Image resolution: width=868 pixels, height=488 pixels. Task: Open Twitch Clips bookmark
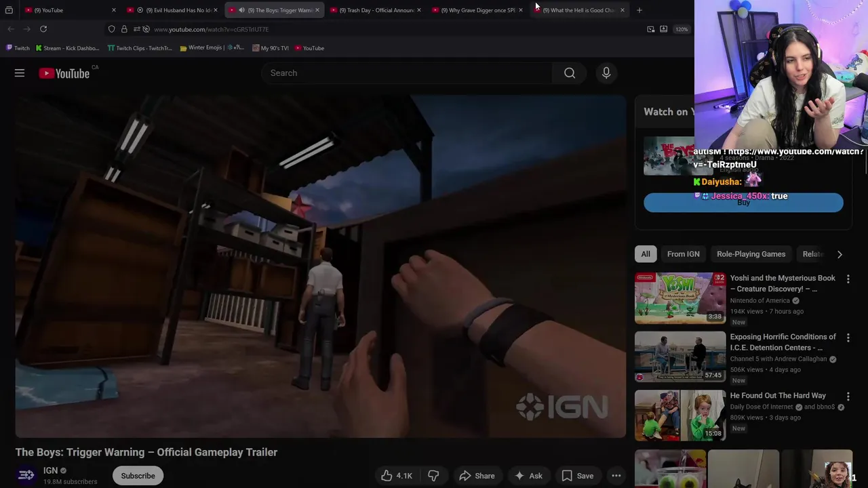[140, 48]
